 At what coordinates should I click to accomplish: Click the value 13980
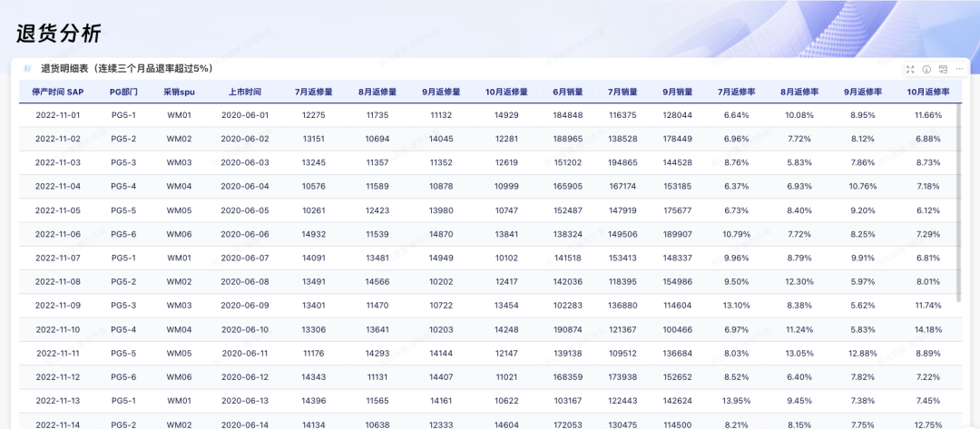(441, 210)
